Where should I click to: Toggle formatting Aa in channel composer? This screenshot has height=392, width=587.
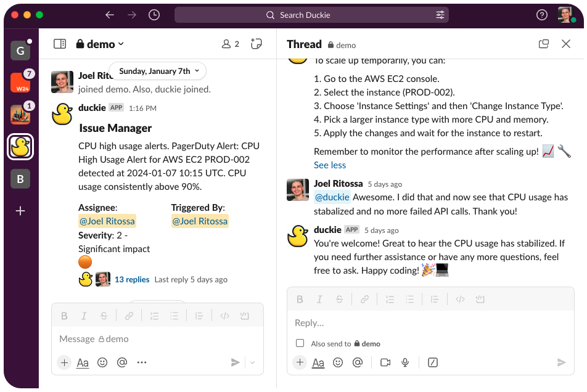[83, 362]
